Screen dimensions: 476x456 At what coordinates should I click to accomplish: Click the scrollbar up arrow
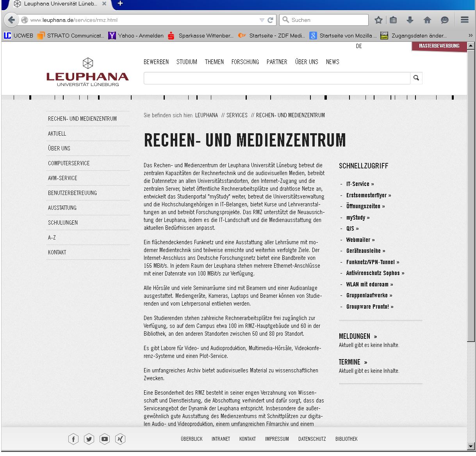[471, 46]
